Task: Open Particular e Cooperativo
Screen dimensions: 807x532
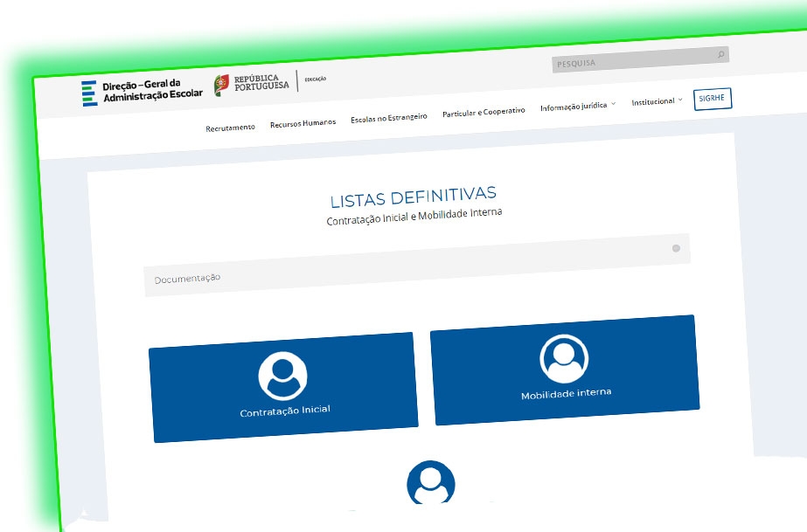Action: click(x=484, y=111)
